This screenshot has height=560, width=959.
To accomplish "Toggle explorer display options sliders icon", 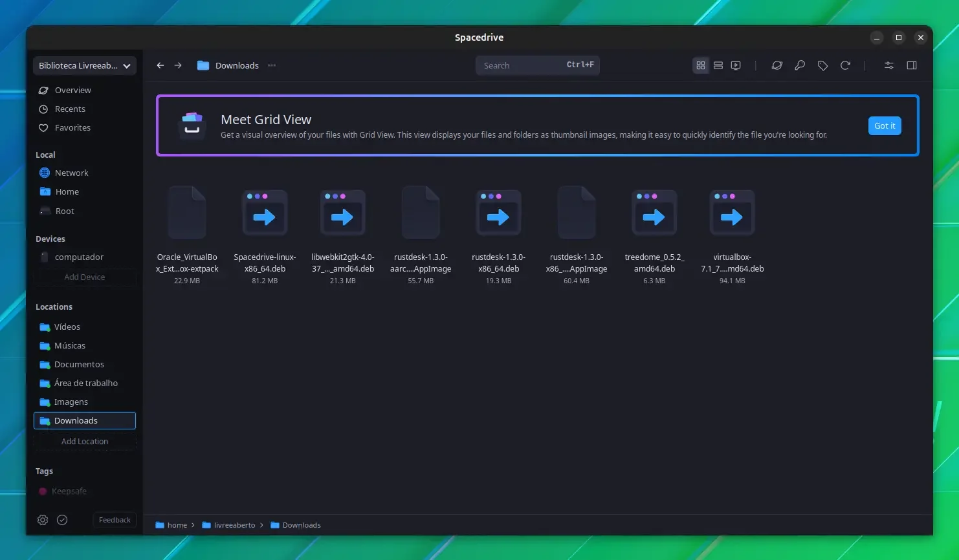I will click(889, 65).
